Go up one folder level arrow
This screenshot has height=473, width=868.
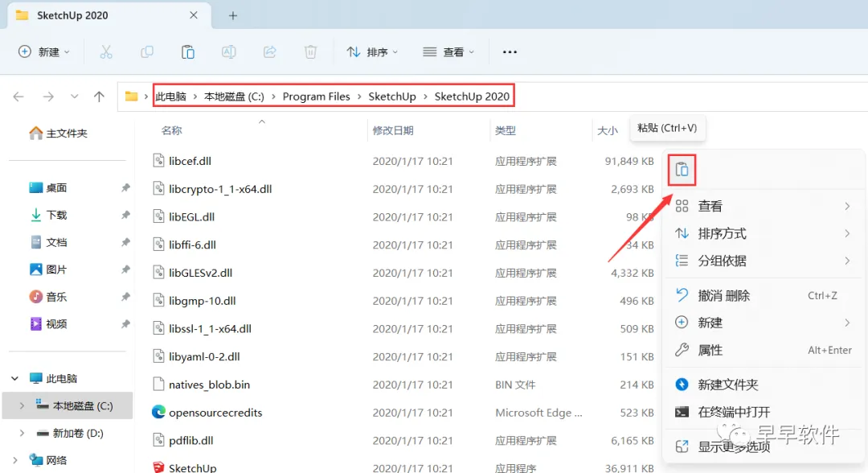(99, 97)
